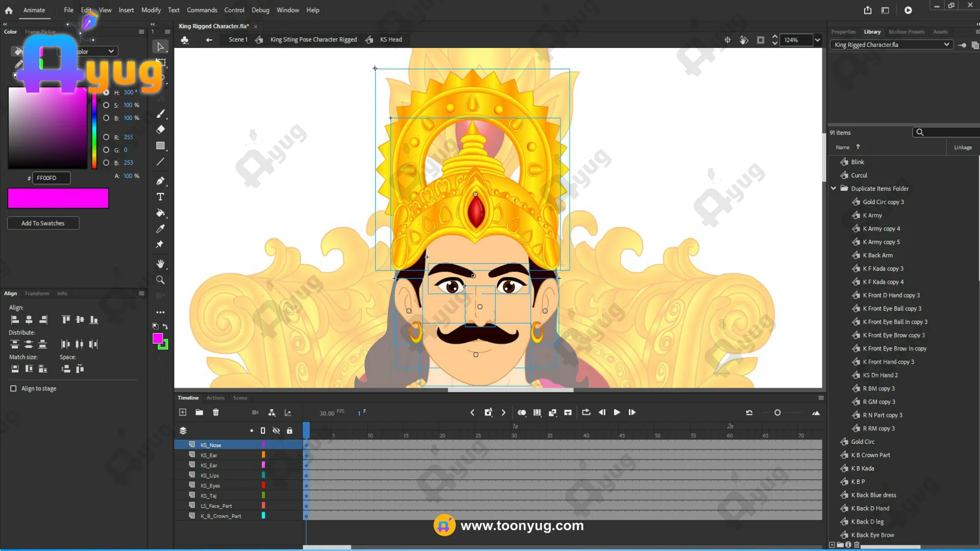The width and height of the screenshot is (980, 551).
Task: Open the stage zoom percentage dropdown
Action: (818, 40)
